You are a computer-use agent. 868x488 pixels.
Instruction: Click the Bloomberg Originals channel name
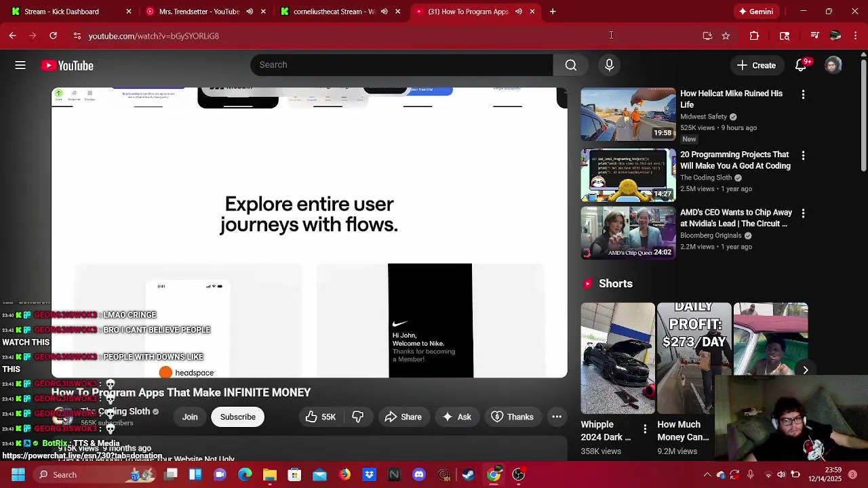pos(711,235)
